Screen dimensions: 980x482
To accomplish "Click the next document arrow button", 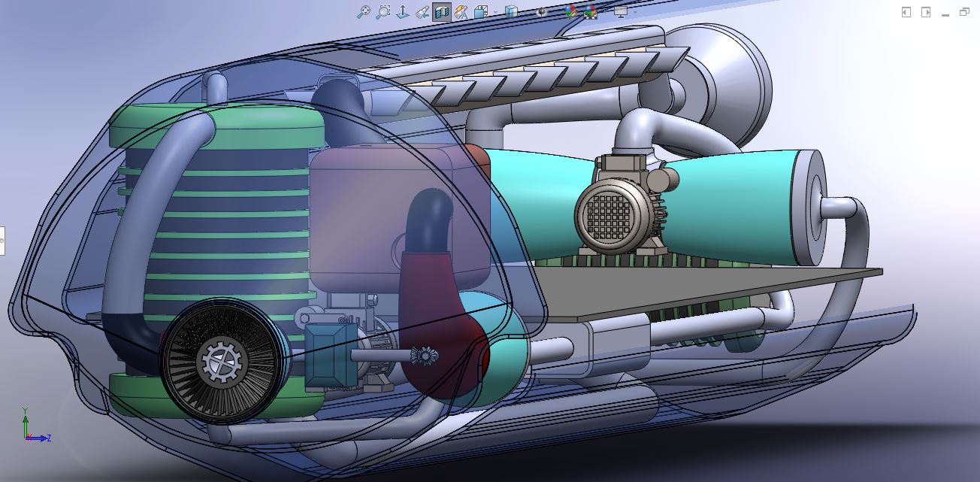I will click(x=926, y=11).
